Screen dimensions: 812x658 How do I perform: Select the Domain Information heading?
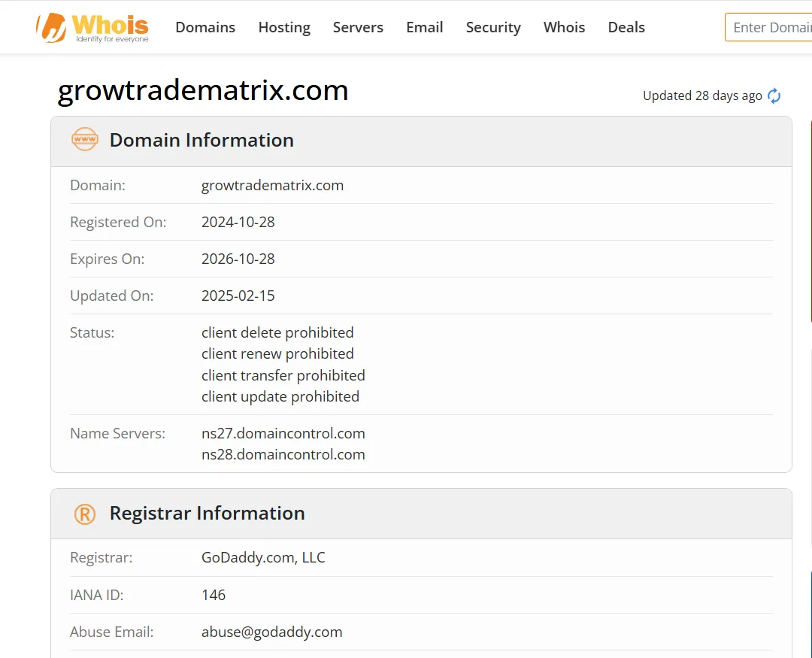point(201,141)
